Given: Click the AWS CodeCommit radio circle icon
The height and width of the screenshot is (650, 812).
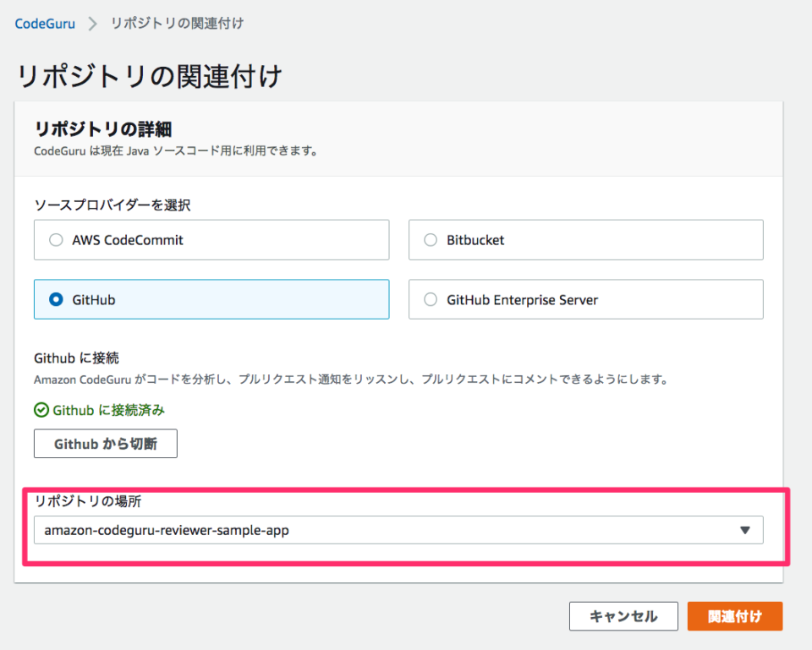Looking at the screenshot, I should coord(56,239).
